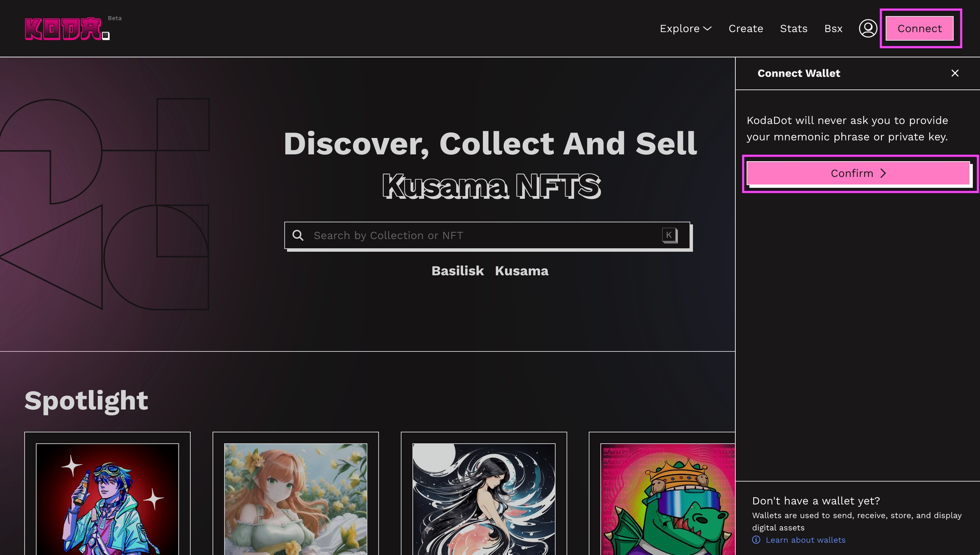
Task: Open the user profile icon
Action: (868, 28)
